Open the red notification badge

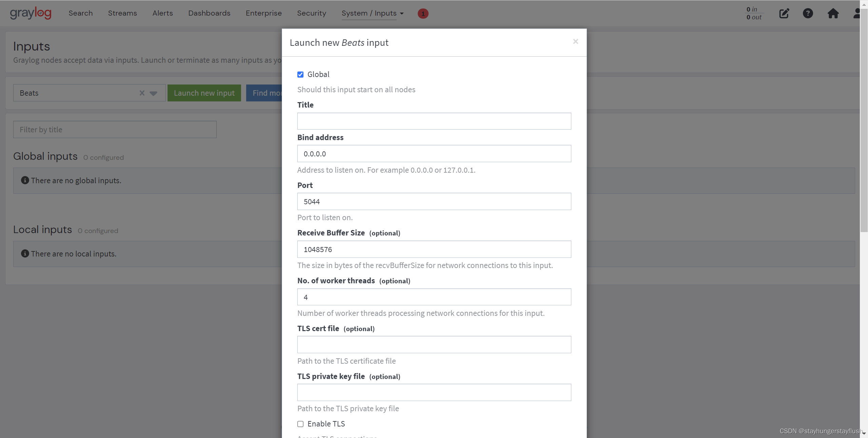coord(423,14)
